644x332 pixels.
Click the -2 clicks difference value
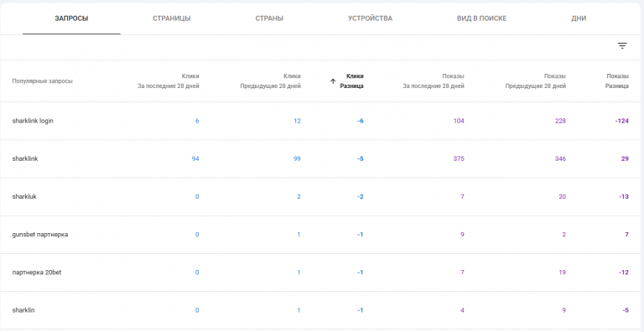361,196
